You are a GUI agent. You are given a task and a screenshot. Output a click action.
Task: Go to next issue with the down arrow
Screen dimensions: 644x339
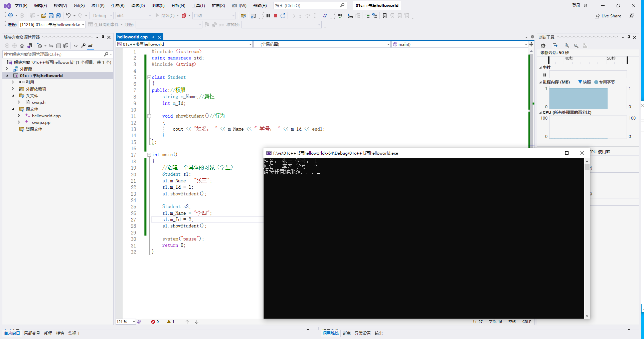click(197, 322)
